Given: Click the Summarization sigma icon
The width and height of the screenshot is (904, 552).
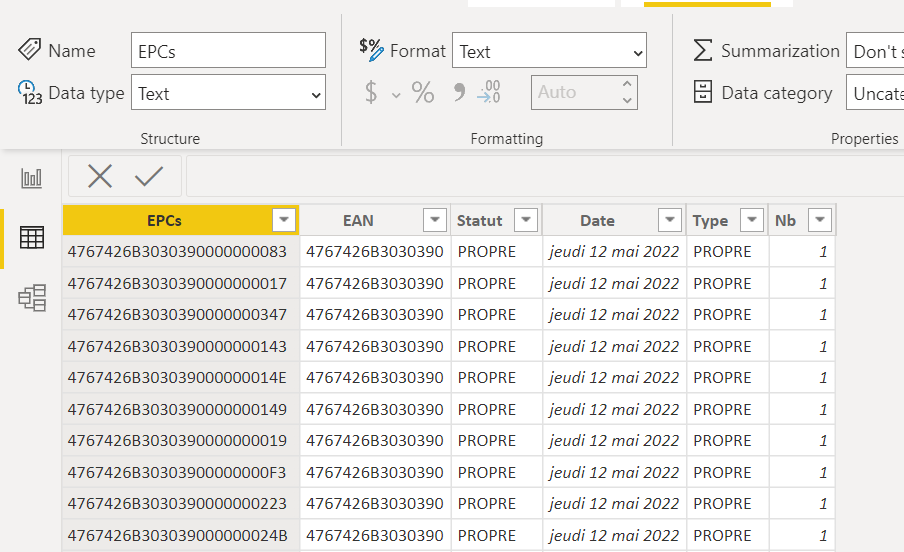Looking at the screenshot, I should point(702,50).
